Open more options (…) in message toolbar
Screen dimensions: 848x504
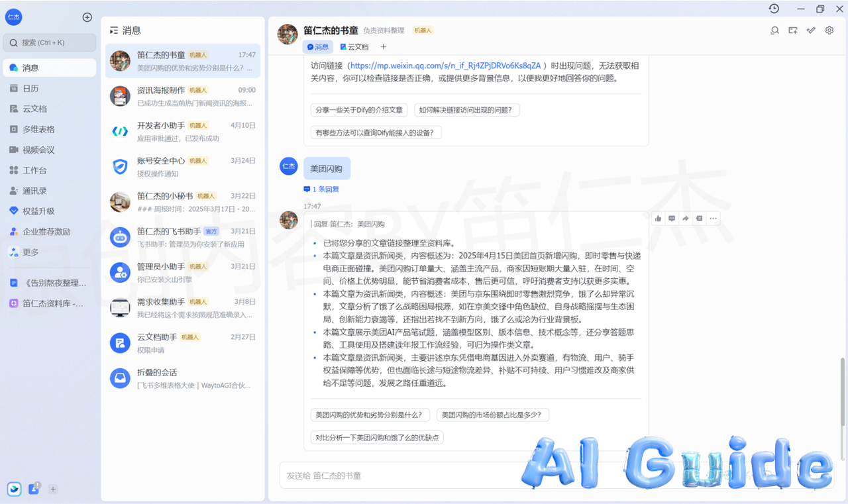713,219
